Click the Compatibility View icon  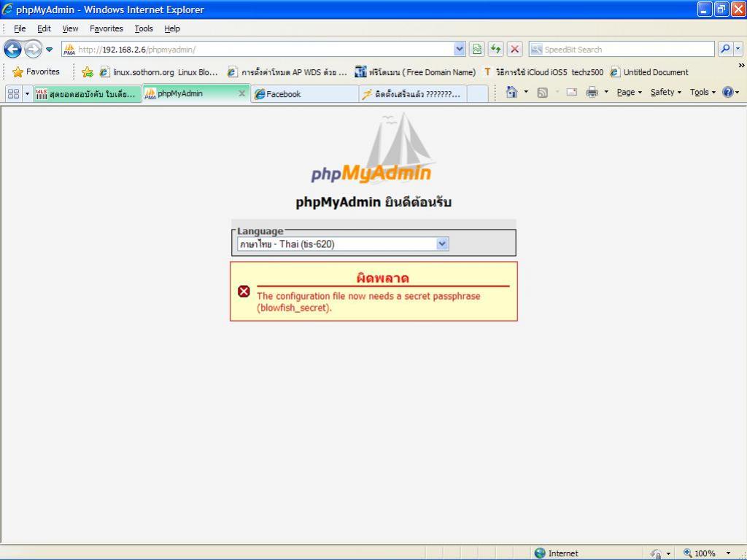[477, 49]
